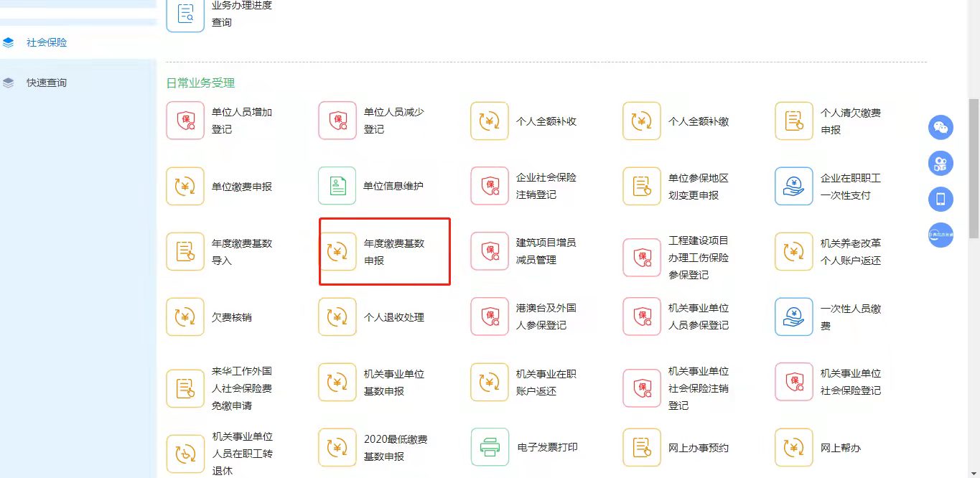
Task: Open 机关事业单位人员在职工转退休 icon
Action: click(185, 454)
